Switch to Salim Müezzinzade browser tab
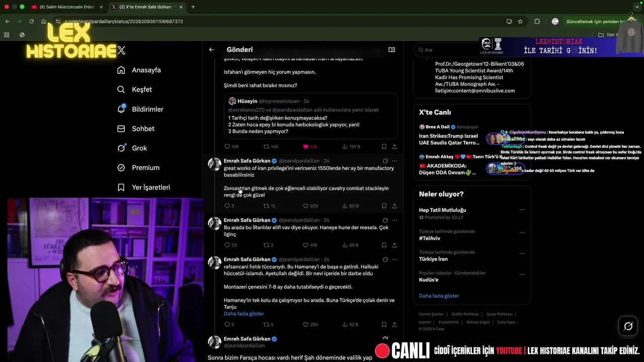 [66, 7]
